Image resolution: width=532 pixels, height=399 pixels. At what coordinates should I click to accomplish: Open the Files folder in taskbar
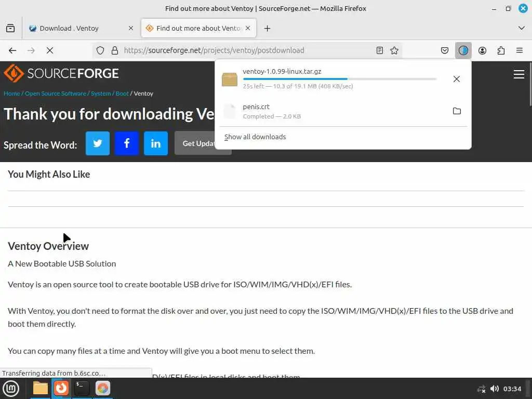[x=41, y=389]
